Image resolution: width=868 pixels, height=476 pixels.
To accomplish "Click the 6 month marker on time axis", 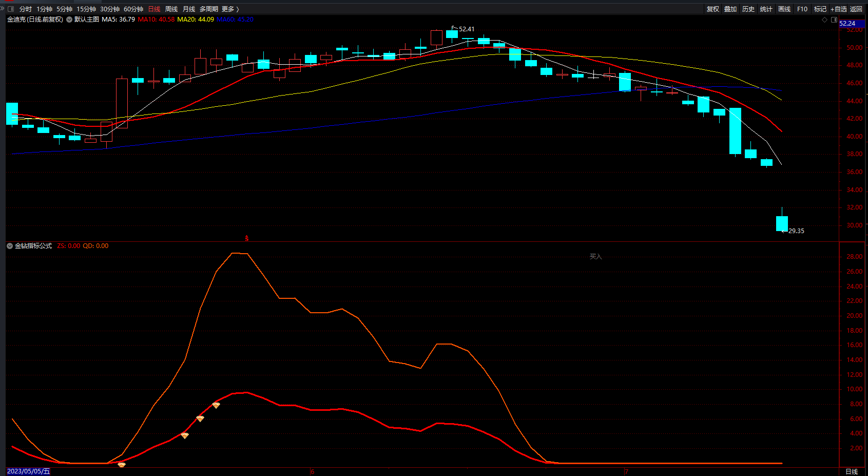I will [x=312, y=471].
